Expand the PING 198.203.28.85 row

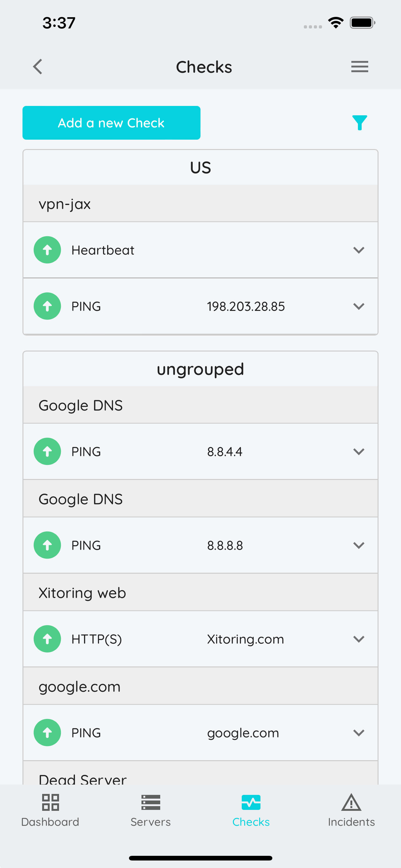coord(358,306)
